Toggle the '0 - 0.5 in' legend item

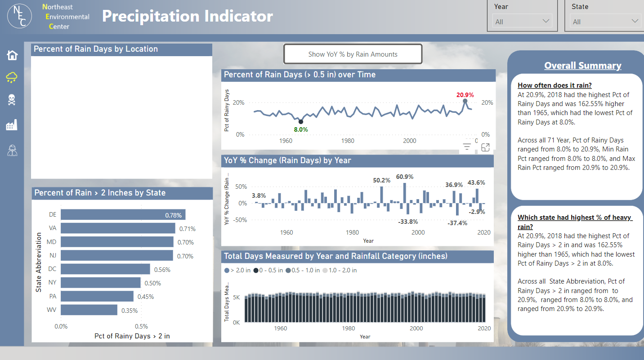coord(268,271)
